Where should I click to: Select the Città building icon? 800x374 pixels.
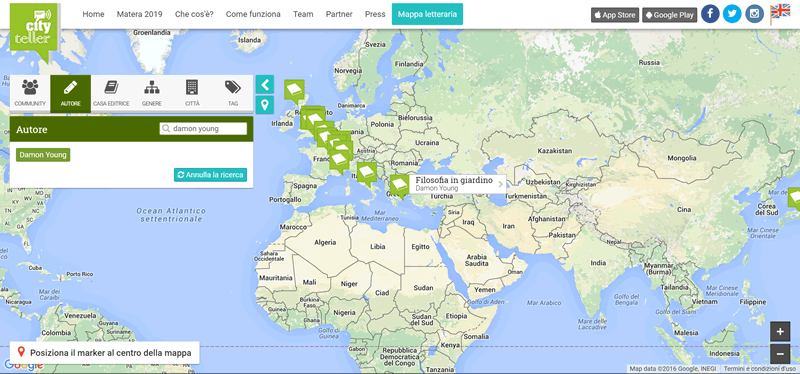[x=192, y=87]
